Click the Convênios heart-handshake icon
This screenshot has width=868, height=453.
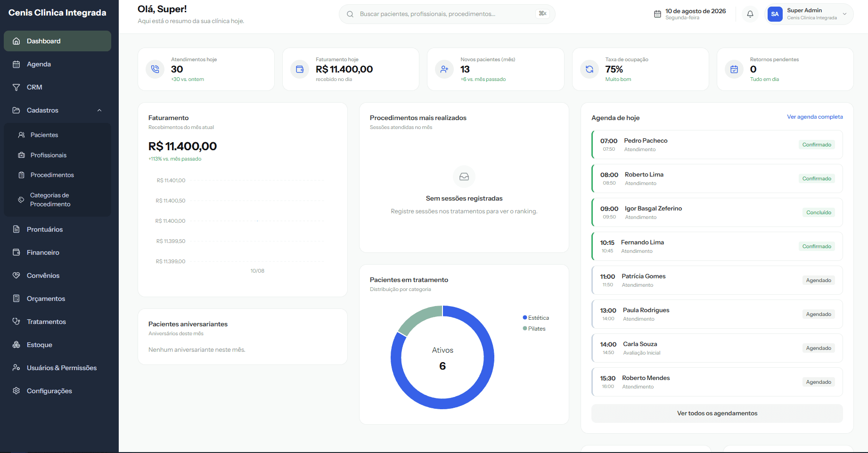click(16, 275)
